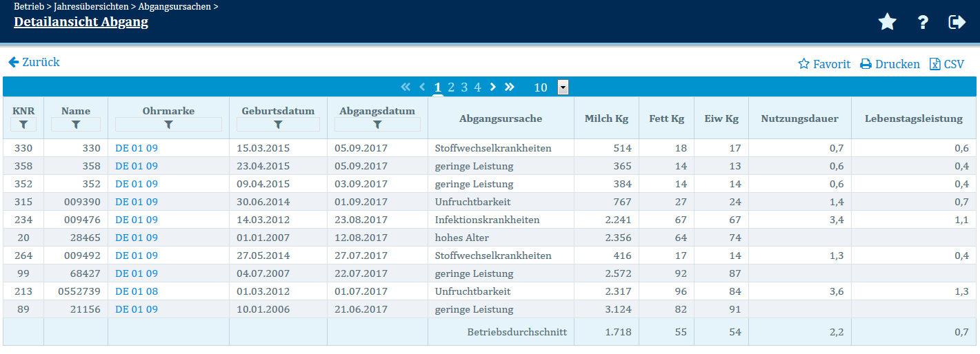Click the star favorites icon in header
The image size is (980, 354).
[x=887, y=23]
